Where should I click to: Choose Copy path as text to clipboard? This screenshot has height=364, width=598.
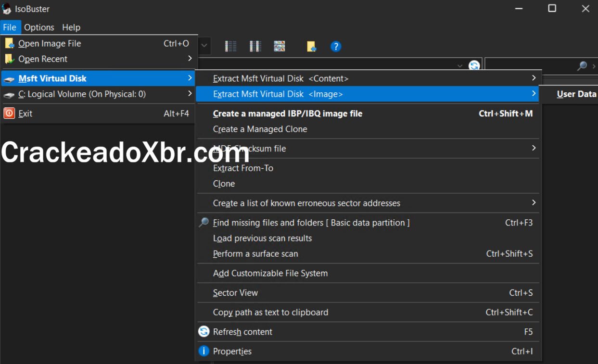point(368,312)
